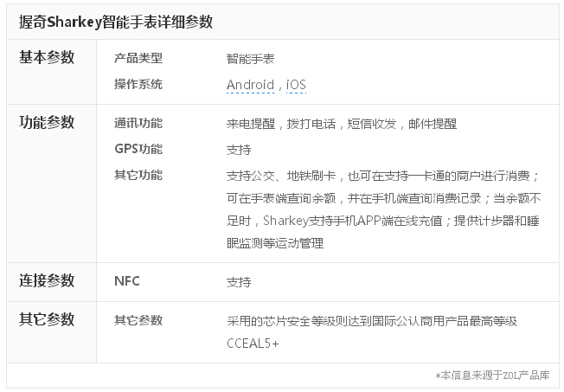Open the Android operating system link
The width and height of the screenshot is (564, 392).
[250, 85]
